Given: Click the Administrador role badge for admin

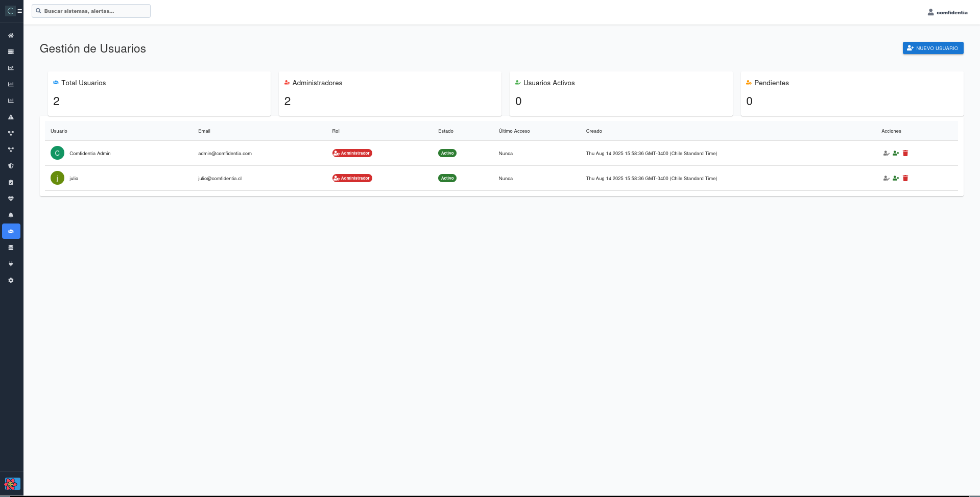Looking at the screenshot, I should 352,153.
